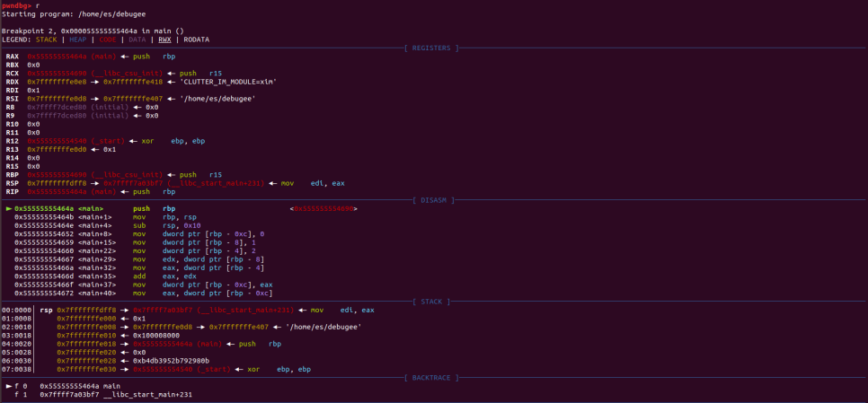The height and width of the screenshot is (403, 868).
Task: Click the 'RBX' register label
Action: (13, 66)
